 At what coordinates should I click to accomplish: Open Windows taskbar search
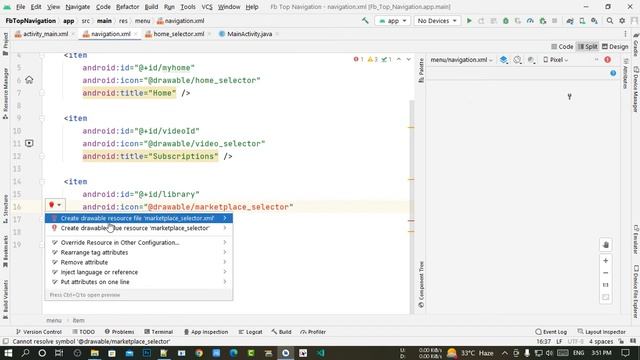[25, 353]
